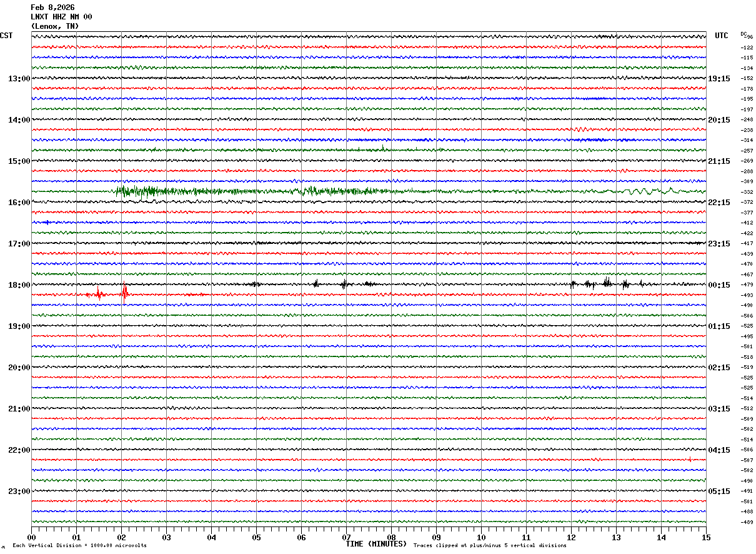This screenshot has width=756, height=554.
Task: Click minute axis tick label 12
Action: pos(571,537)
